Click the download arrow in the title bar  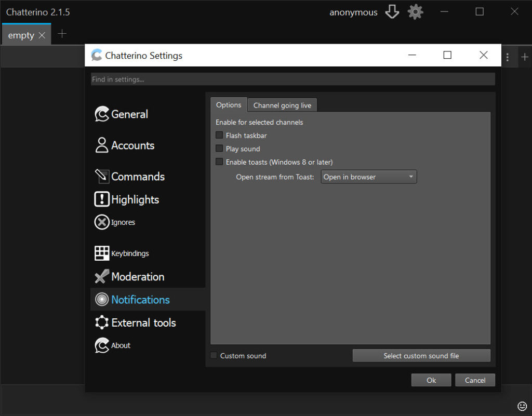(392, 11)
